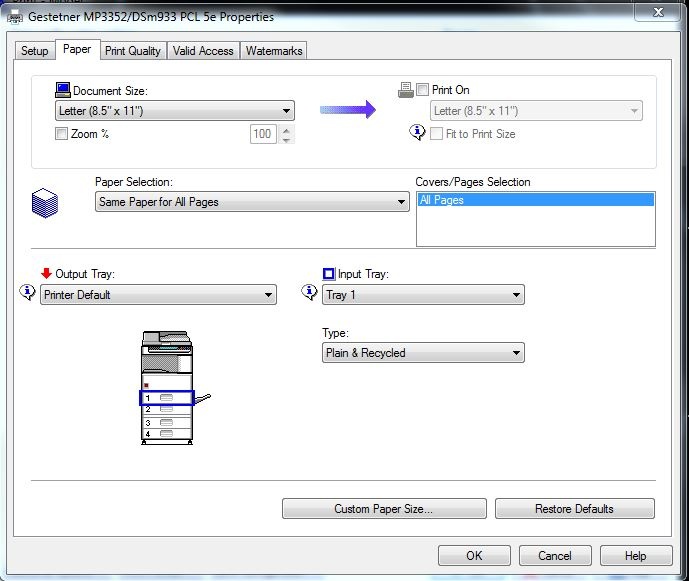
Task: Click the printer icon beside Print On
Action: pos(406,90)
